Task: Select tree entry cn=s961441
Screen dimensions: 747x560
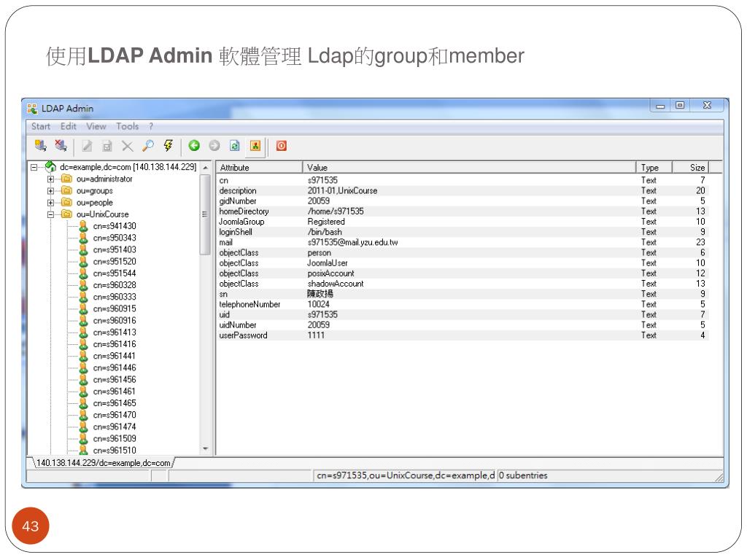Action: (115, 356)
